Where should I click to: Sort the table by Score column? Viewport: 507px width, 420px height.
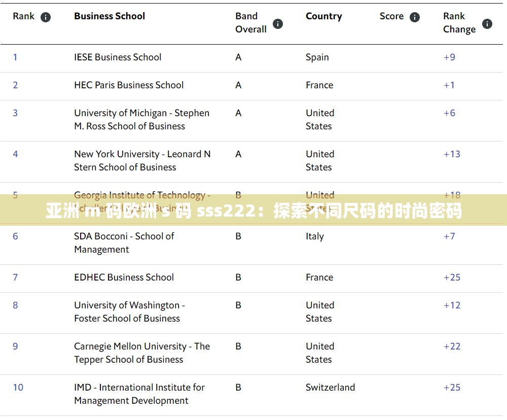[x=391, y=16]
